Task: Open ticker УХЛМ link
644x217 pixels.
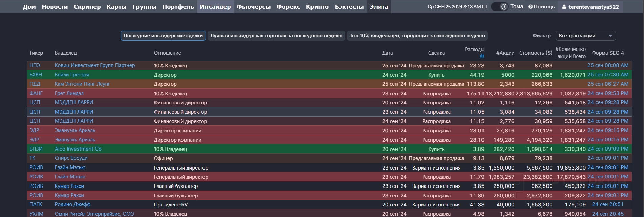Action: click(36, 214)
